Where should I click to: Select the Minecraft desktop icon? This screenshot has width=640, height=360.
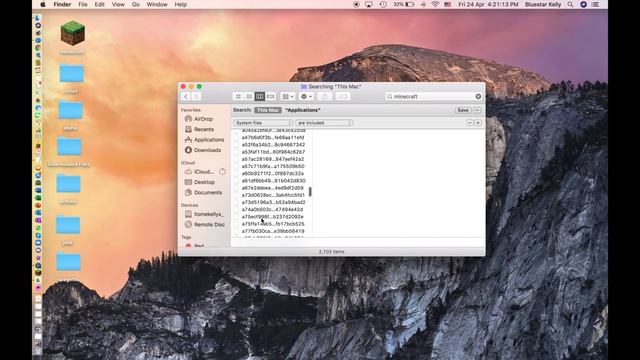point(73,34)
